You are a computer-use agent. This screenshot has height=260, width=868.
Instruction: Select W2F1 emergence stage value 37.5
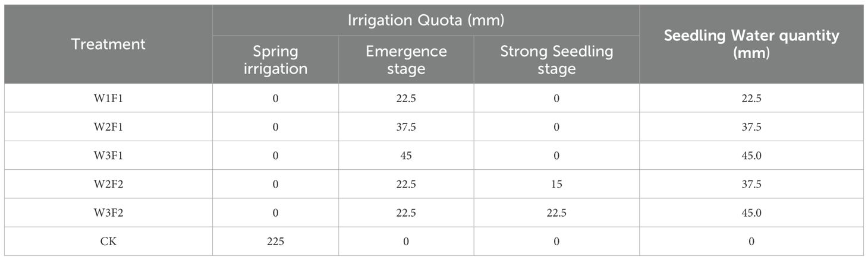[406, 126]
